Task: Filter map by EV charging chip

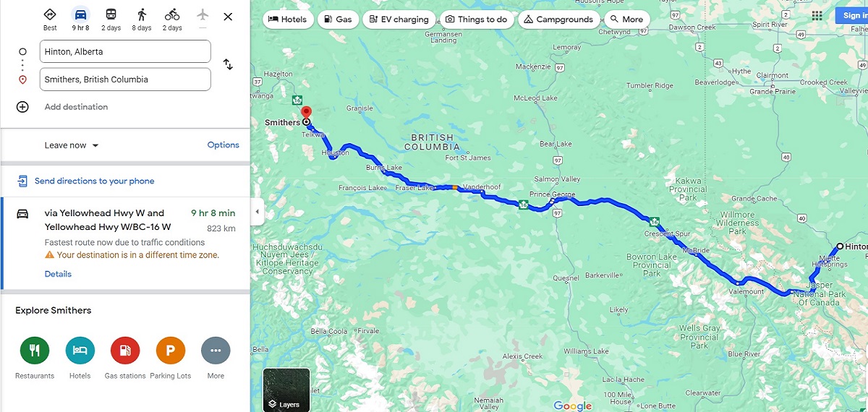Action: click(399, 20)
